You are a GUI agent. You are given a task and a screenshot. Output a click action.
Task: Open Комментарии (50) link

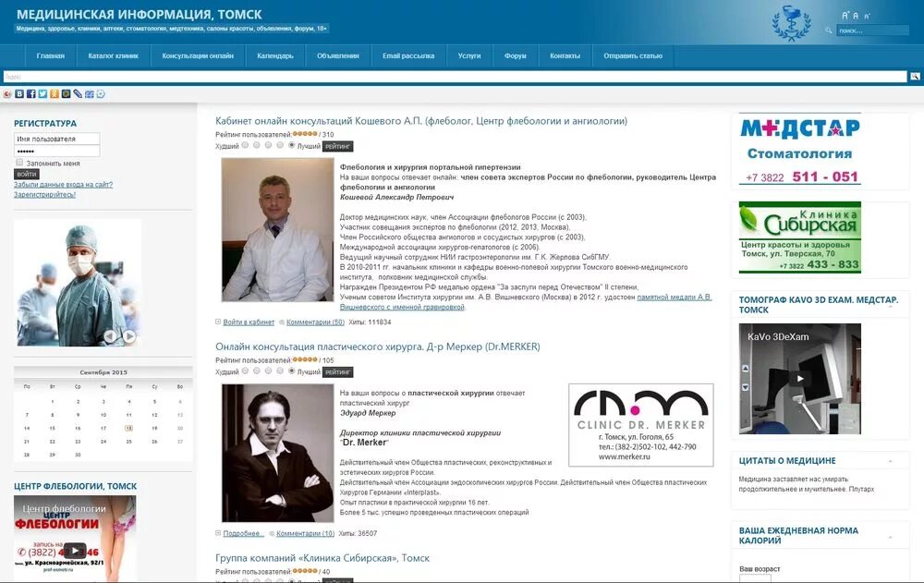tap(315, 322)
